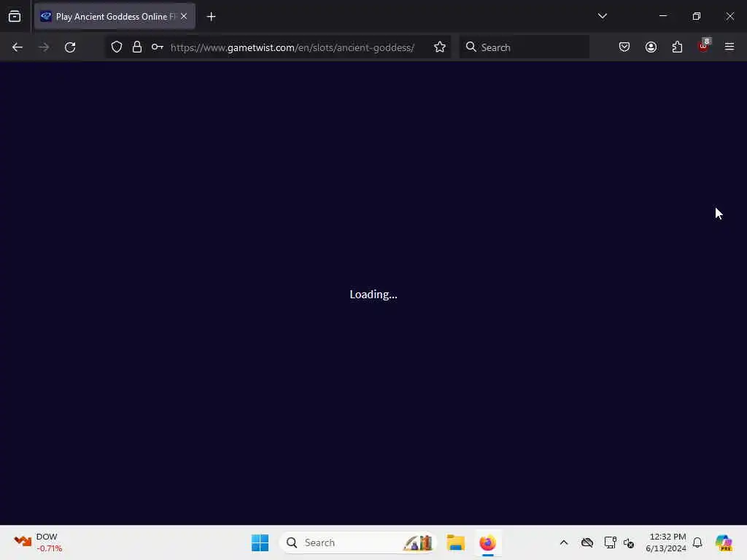Reload the current page

pyautogui.click(x=70, y=47)
